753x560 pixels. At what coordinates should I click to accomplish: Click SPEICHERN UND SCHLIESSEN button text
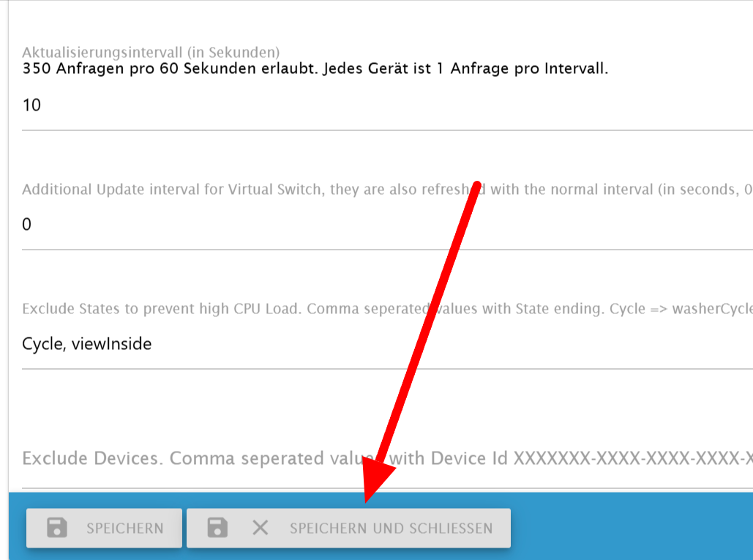(x=391, y=529)
